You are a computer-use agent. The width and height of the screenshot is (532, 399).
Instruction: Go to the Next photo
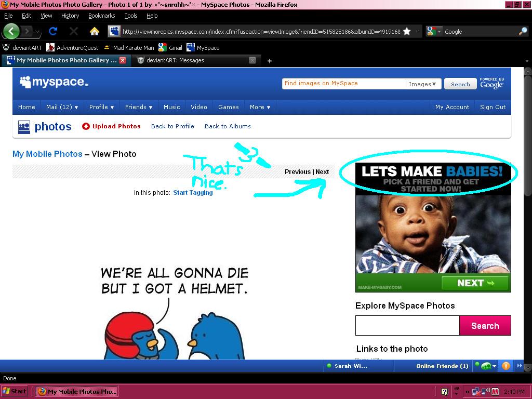click(322, 172)
